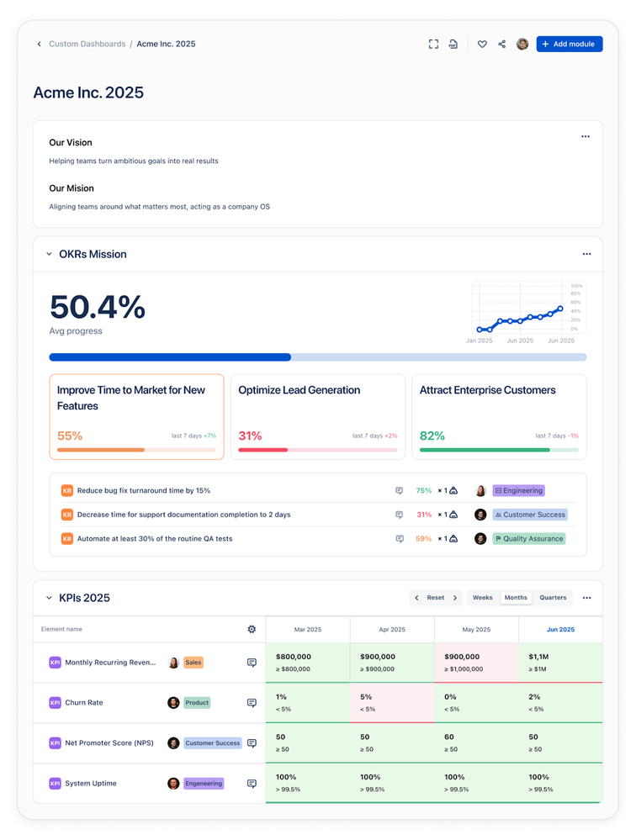Click the Add module button

(x=570, y=44)
